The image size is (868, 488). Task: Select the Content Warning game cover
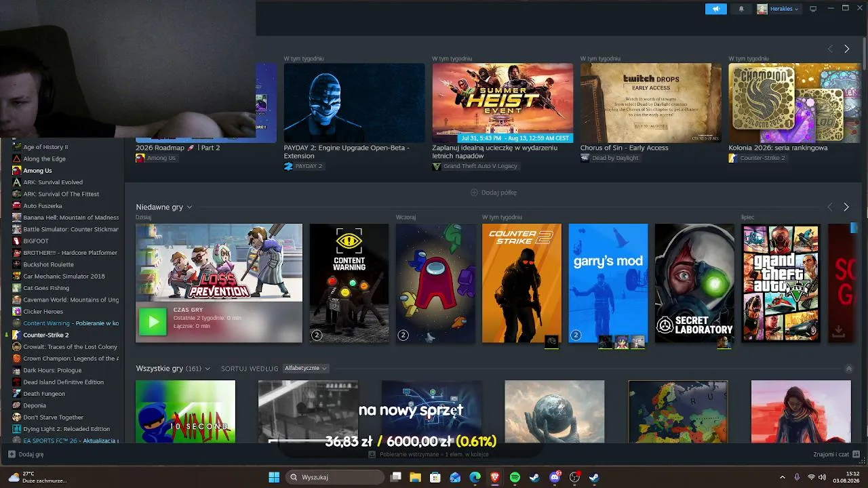[x=349, y=283]
